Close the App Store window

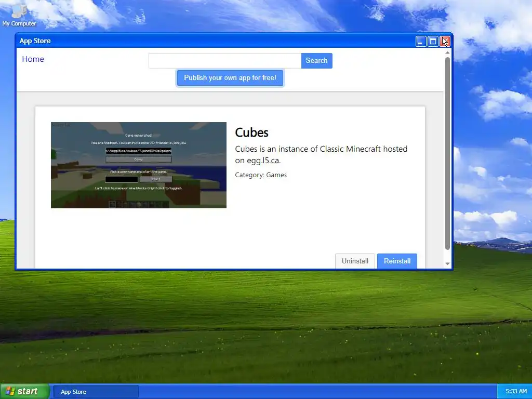click(x=445, y=42)
